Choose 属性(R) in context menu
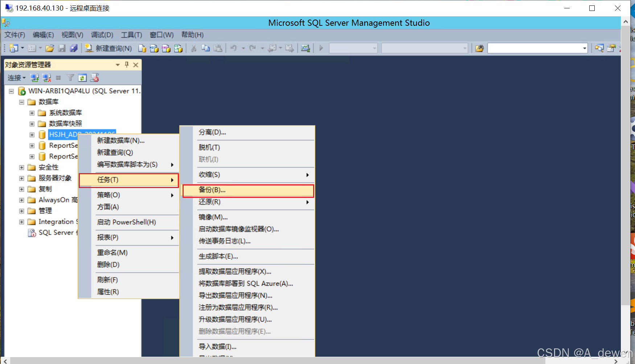 129,292
